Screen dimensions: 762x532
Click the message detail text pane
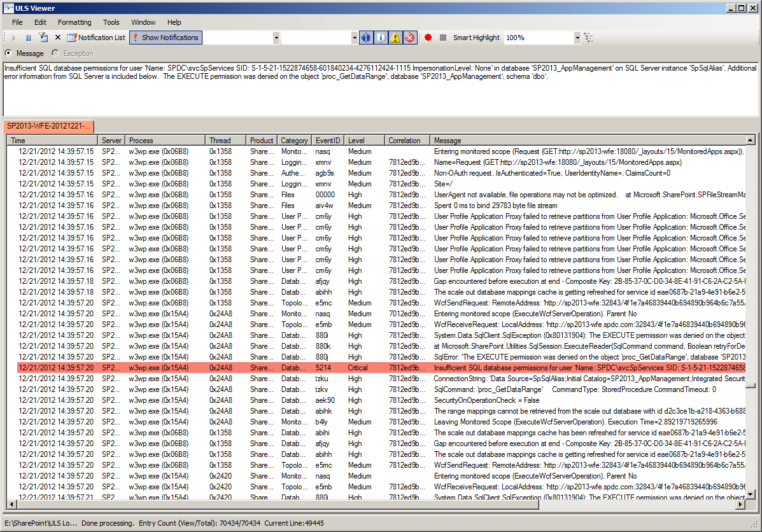click(381, 89)
